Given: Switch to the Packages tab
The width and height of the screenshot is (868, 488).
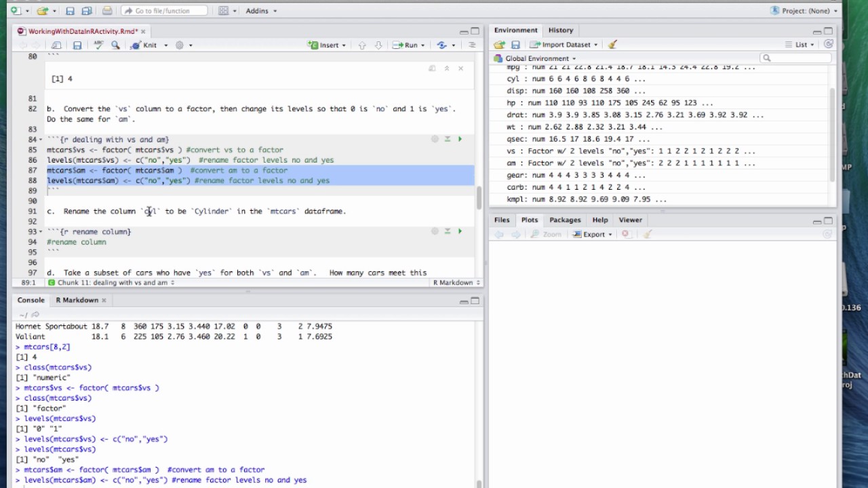Looking at the screenshot, I should tap(565, 220).
